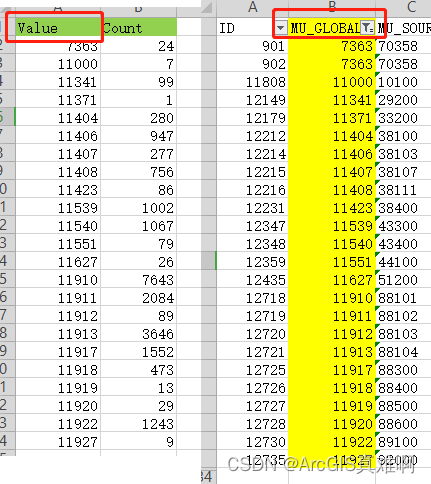Select 11927 in the Value column
This screenshot has width=431, height=484.
pos(58,442)
